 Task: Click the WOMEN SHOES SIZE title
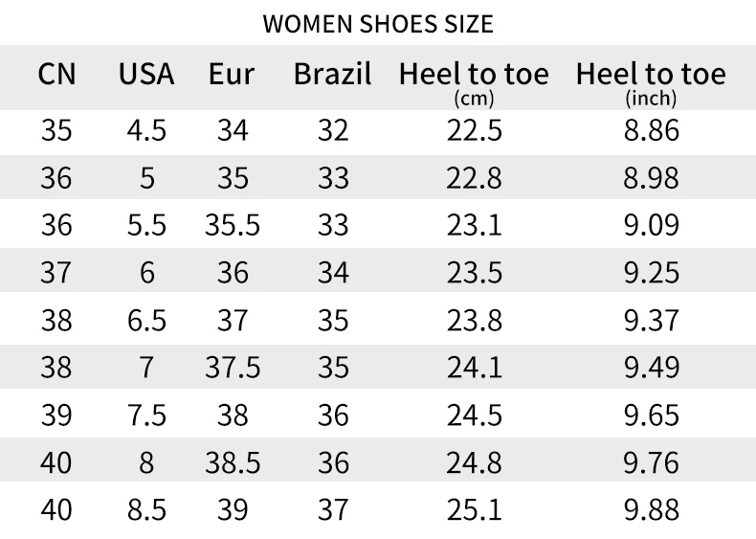tap(378, 24)
